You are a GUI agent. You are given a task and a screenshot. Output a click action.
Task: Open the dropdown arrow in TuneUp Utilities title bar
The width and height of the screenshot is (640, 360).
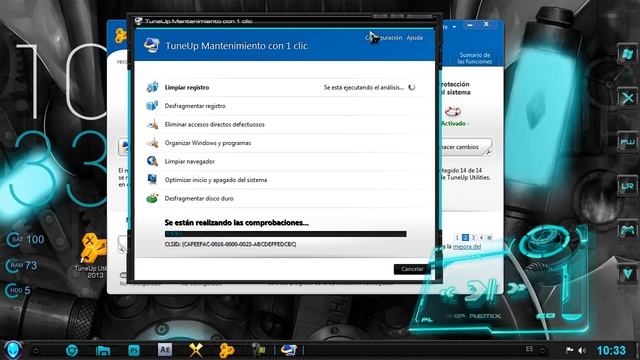click(454, 27)
